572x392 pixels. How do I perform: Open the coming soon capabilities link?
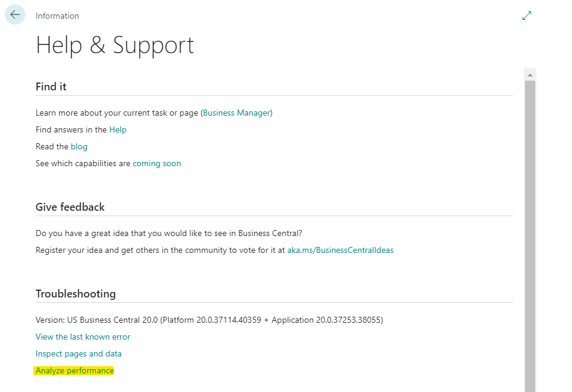(157, 164)
